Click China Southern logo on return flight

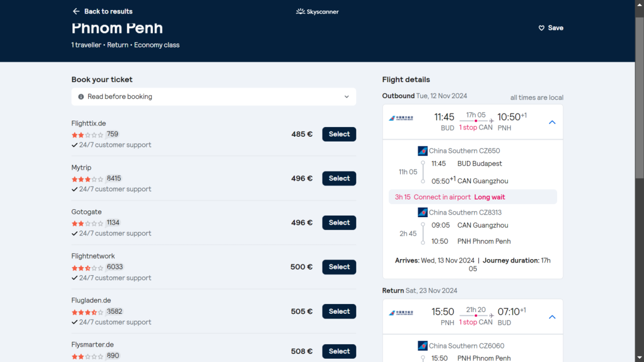click(x=401, y=313)
